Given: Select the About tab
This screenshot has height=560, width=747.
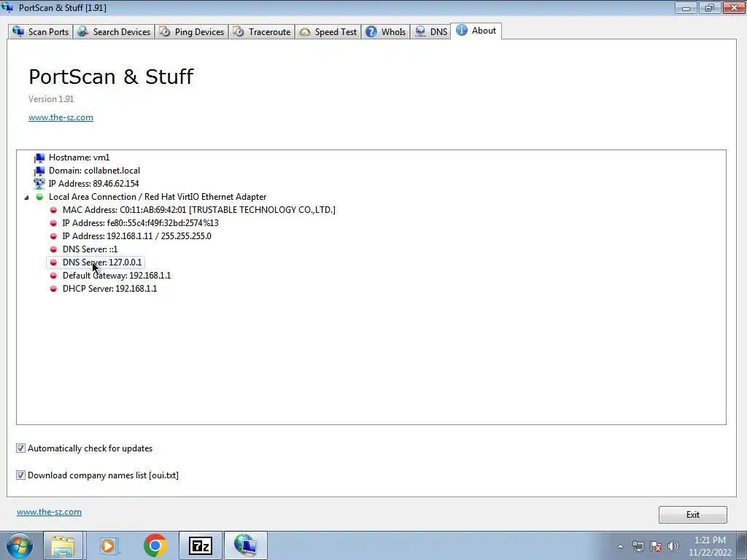Looking at the screenshot, I should (x=476, y=31).
